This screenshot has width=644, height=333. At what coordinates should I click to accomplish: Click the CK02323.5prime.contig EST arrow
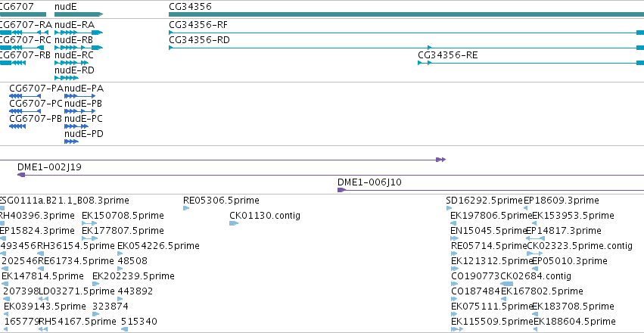pos(535,254)
